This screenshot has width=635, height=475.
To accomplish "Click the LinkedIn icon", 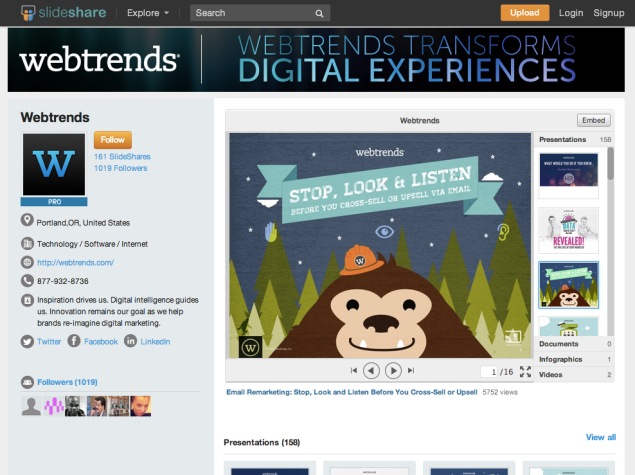I will pos(130,341).
